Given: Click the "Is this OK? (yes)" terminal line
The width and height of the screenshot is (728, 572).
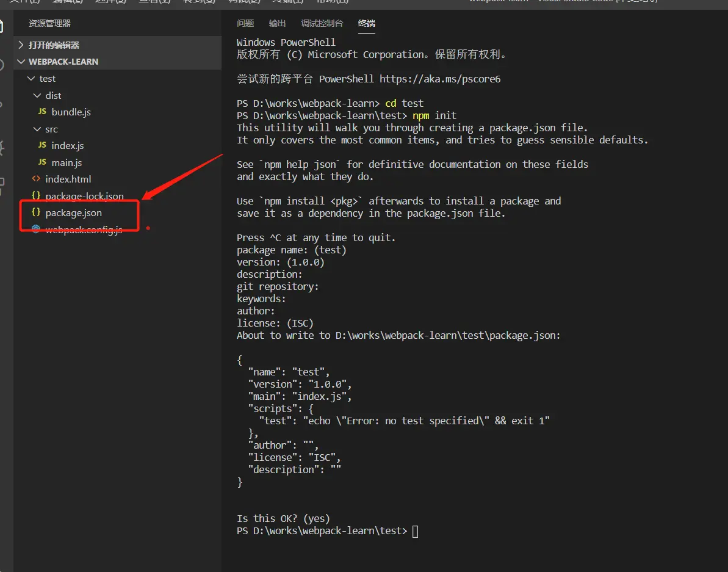Looking at the screenshot, I should point(283,519).
